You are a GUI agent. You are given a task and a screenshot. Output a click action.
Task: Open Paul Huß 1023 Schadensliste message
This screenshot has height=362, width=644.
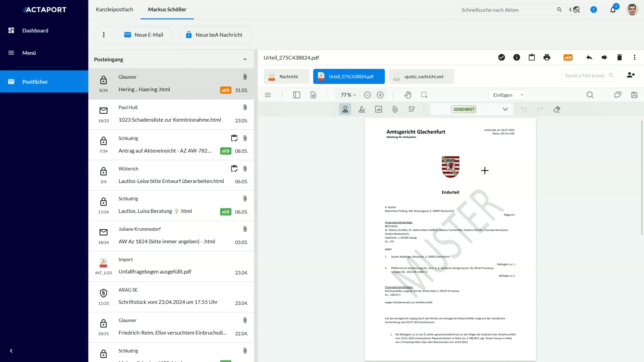[171, 114]
